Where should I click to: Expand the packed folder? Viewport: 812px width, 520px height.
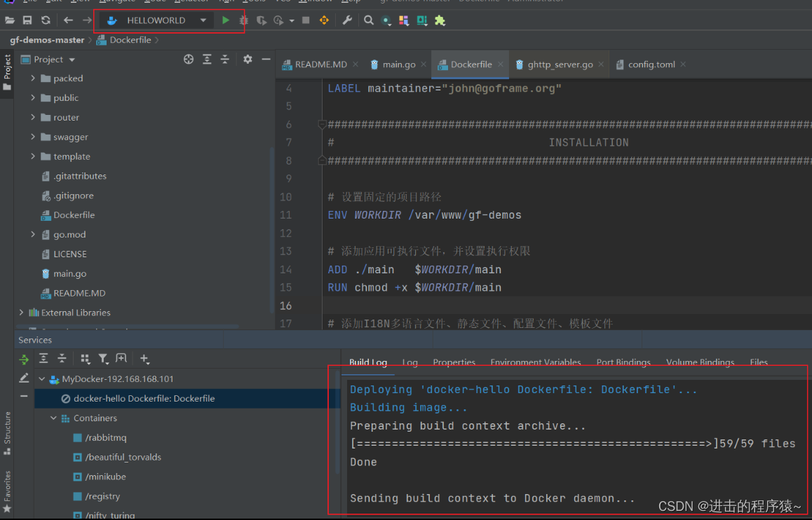(33, 78)
